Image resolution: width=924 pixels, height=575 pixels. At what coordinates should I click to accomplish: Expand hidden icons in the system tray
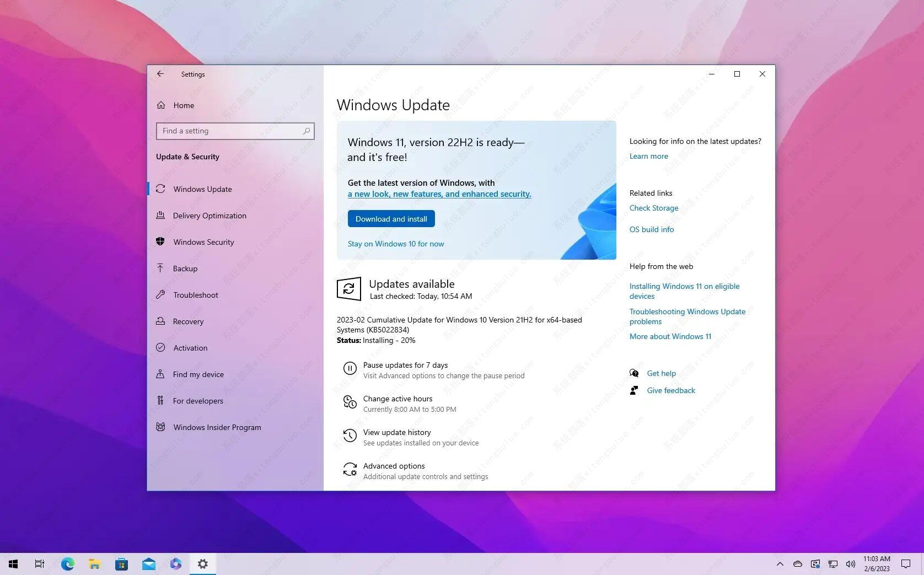pos(780,564)
